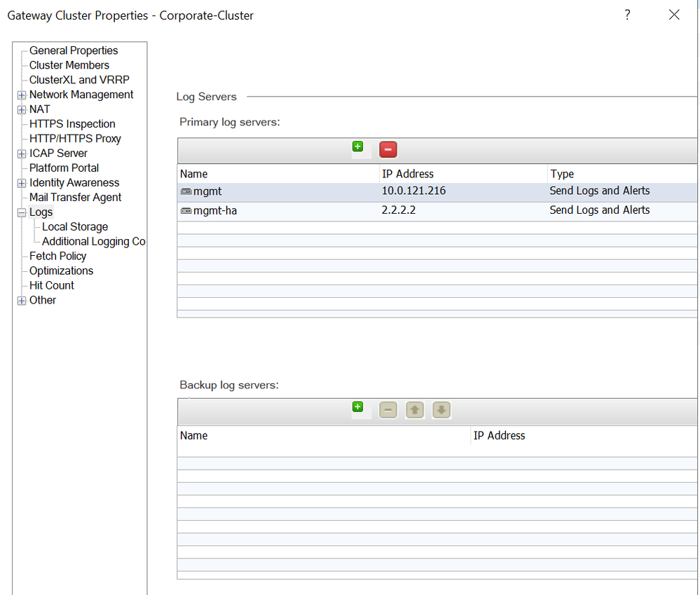
Task: Open Local Storage under Logs
Action: pyautogui.click(x=75, y=227)
